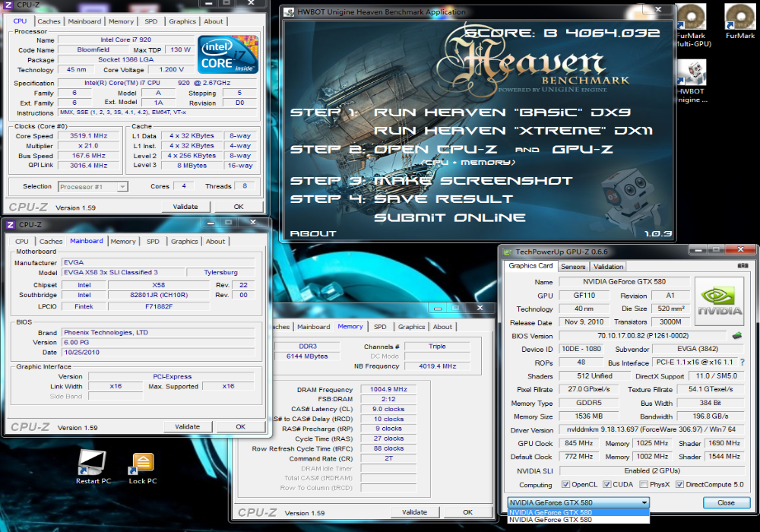The width and height of the screenshot is (760, 532).
Task: Switch to Validation tab in GPU-Z
Action: (x=608, y=267)
